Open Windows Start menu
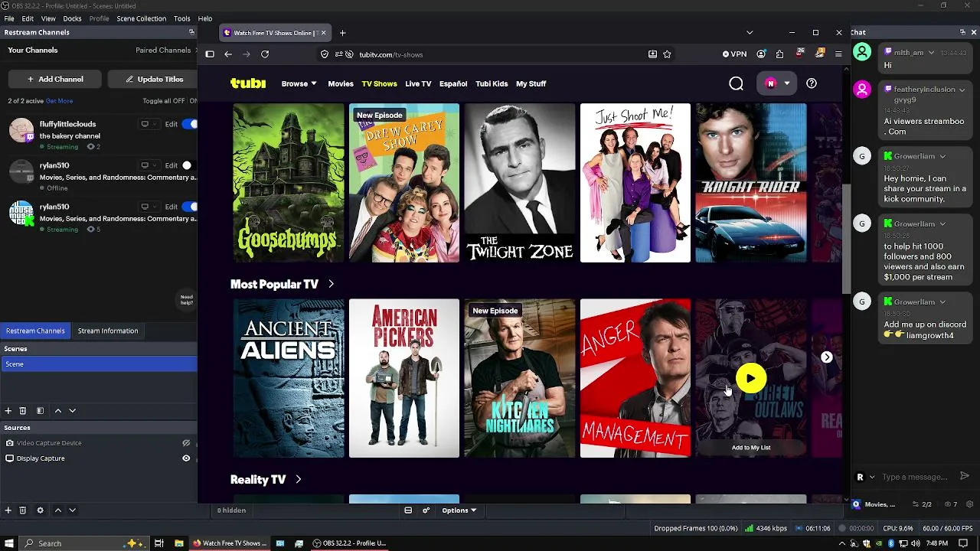This screenshot has height=551, width=980. [x=8, y=543]
